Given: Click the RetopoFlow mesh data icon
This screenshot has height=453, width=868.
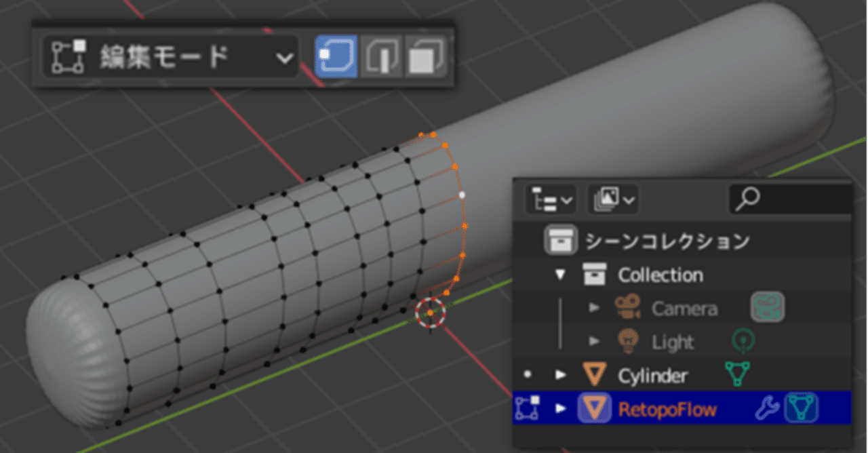Looking at the screenshot, I should click(x=801, y=408).
